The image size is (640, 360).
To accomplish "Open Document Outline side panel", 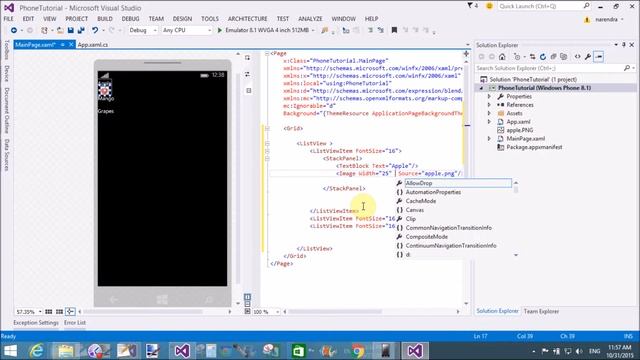I will pyautogui.click(x=7, y=110).
